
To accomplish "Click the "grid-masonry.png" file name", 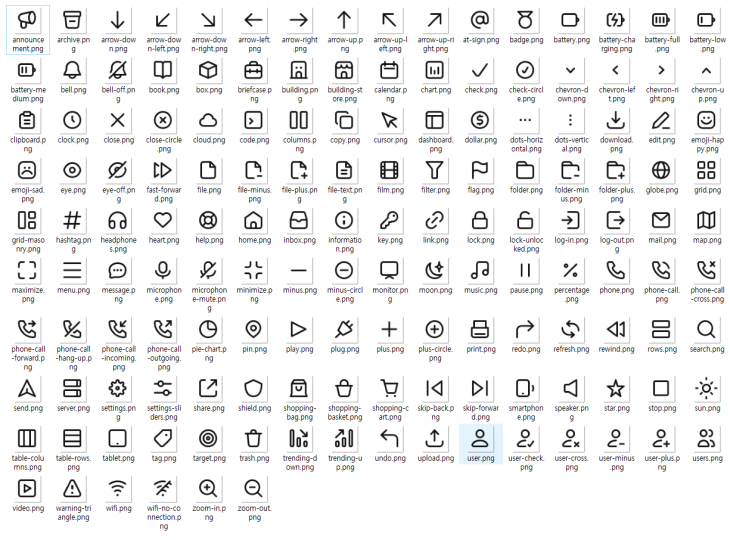I will (28, 245).
